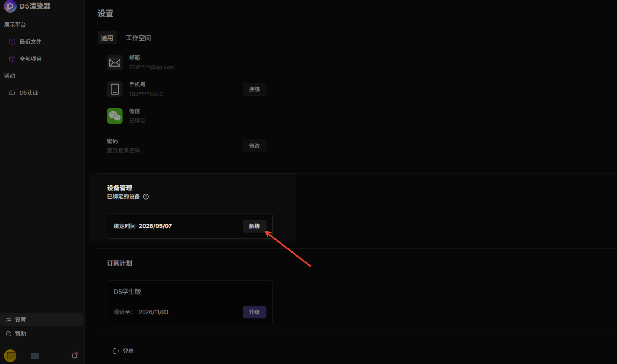The height and width of the screenshot is (364, 617).
Task: Click the email envelope icon
Action: 115,63
